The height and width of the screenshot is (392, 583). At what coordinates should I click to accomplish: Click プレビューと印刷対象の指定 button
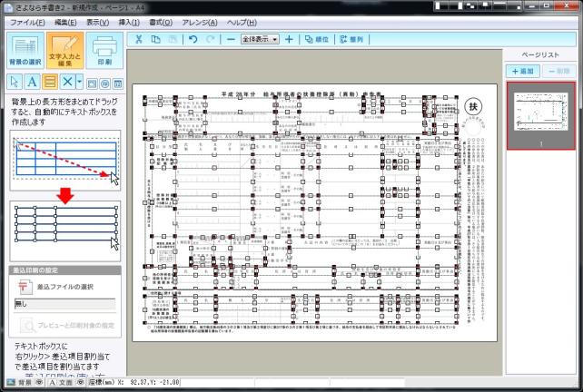coord(67,326)
